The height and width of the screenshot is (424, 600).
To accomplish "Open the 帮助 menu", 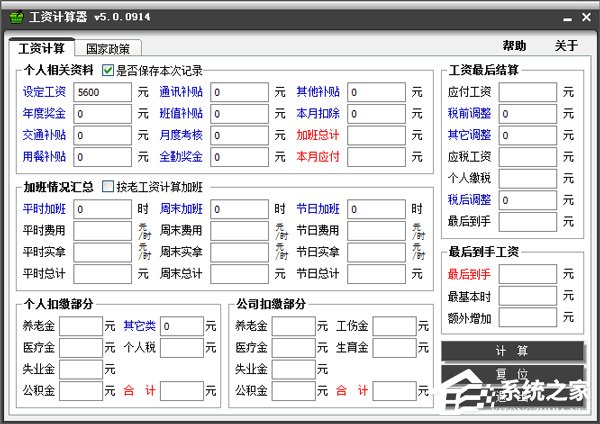I will pyautogui.click(x=514, y=46).
